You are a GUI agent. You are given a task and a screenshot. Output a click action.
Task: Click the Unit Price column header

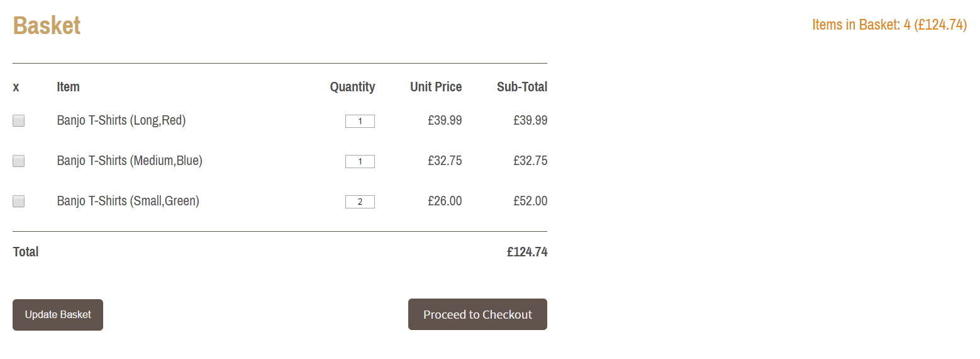tap(436, 87)
